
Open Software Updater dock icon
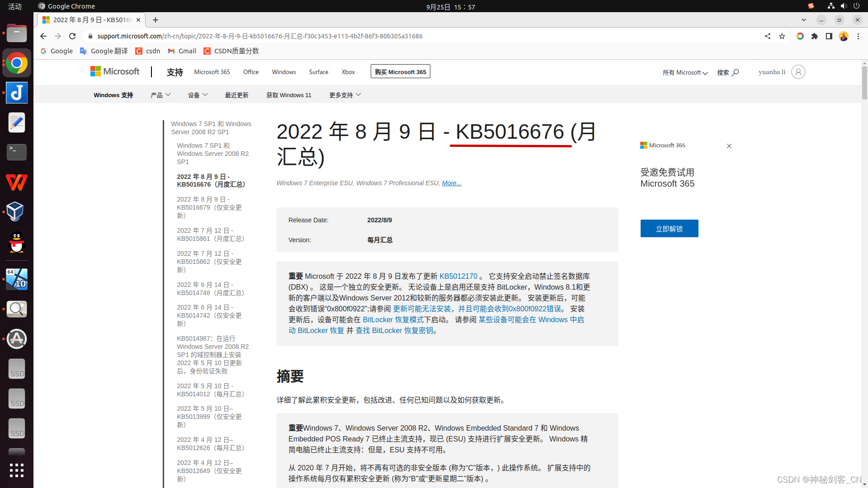(x=17, y=339)
